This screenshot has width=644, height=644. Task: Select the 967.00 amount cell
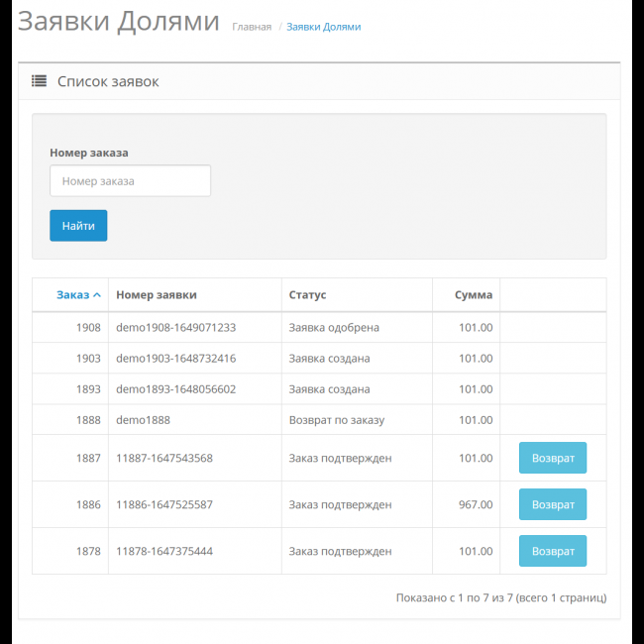pos(476,504)
